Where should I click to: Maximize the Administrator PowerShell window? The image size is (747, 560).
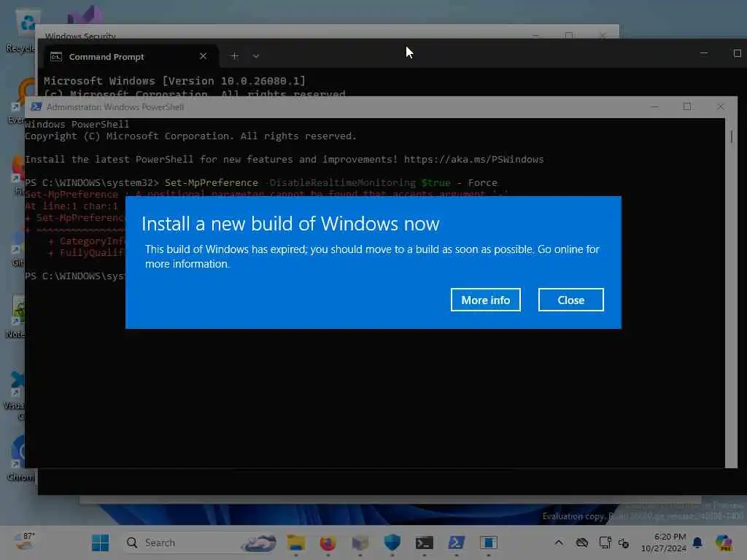click(x=687, y=106)
